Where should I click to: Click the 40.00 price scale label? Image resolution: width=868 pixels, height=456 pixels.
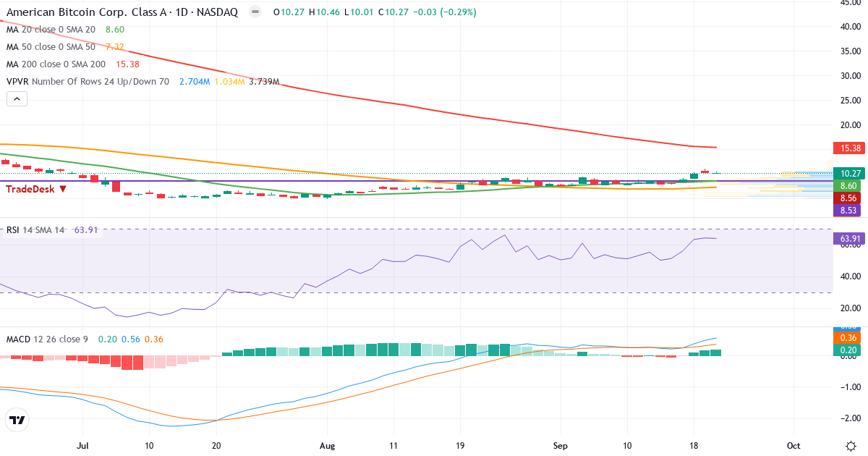[849, 26]
